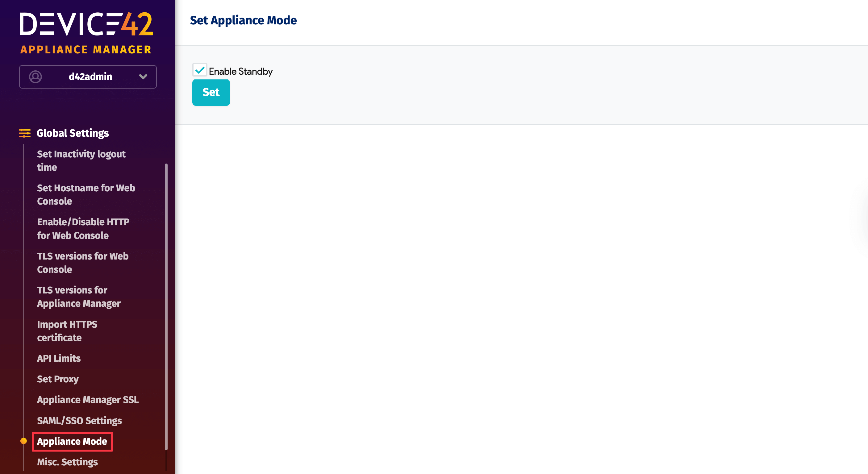Open Misc. Settings page
This screenshot has height=474, width=868.
point(67,462)
